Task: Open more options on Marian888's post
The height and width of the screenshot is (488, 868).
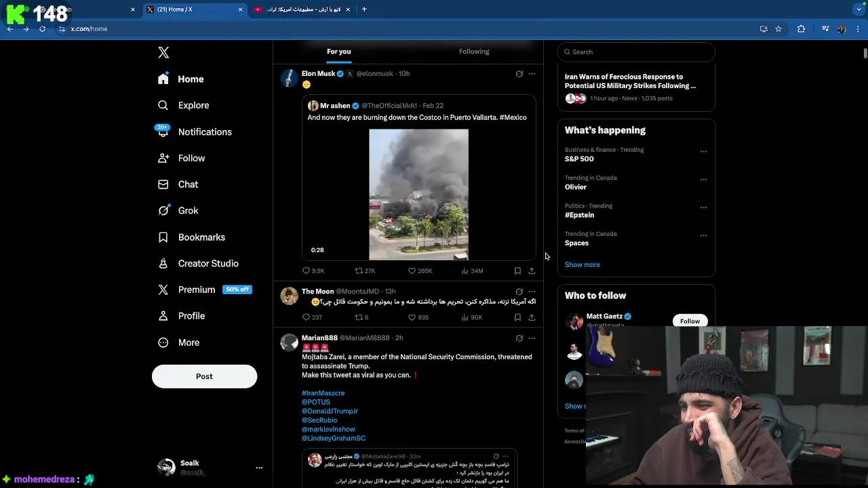Action: pos(532,338)
